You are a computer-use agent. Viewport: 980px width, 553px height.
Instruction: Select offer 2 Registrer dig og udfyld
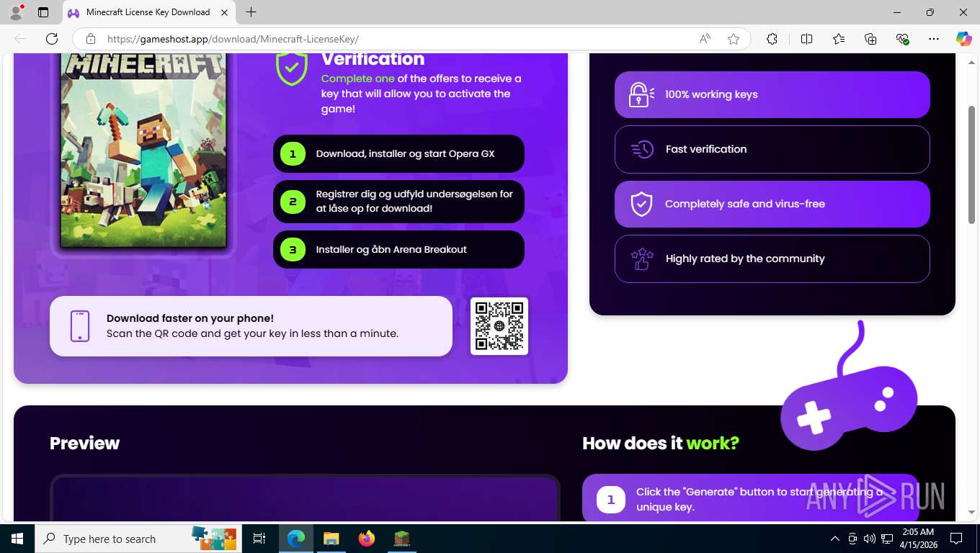pos(398,202)
